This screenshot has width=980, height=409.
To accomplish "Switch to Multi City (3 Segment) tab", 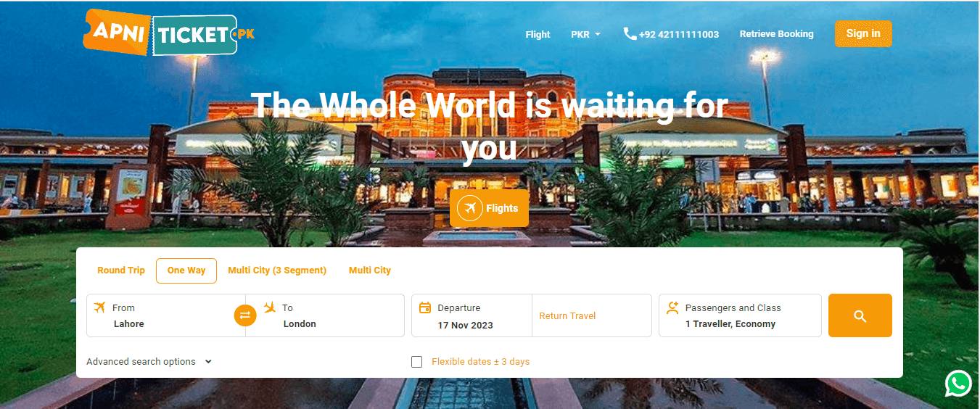I will (x=277, y=270).
